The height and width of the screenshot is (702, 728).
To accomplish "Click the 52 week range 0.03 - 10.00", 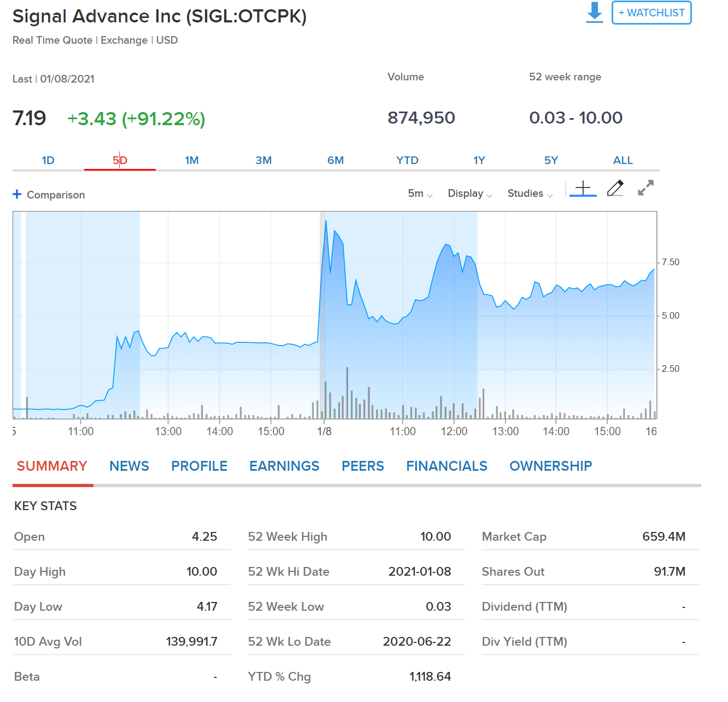I will click(576, 118).
